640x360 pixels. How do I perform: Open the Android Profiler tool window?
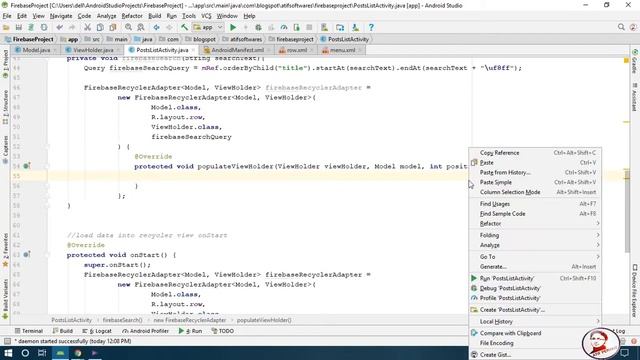click(146, 331)
